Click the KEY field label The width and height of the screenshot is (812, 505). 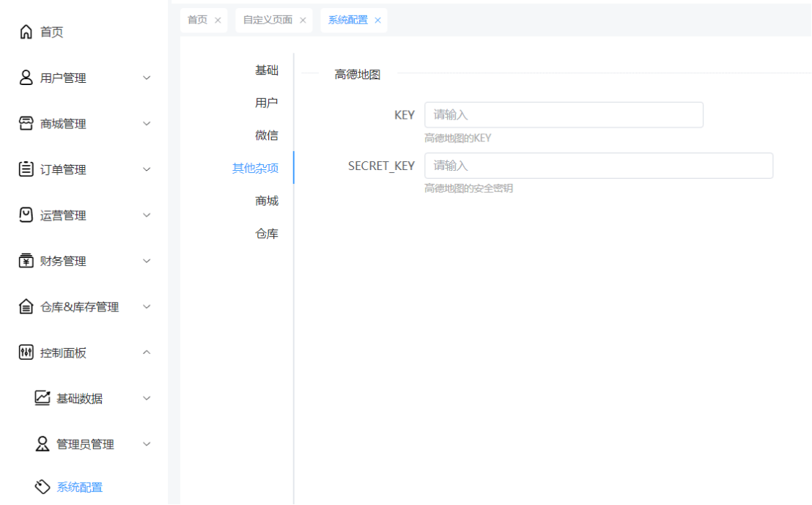pos(405,115)
